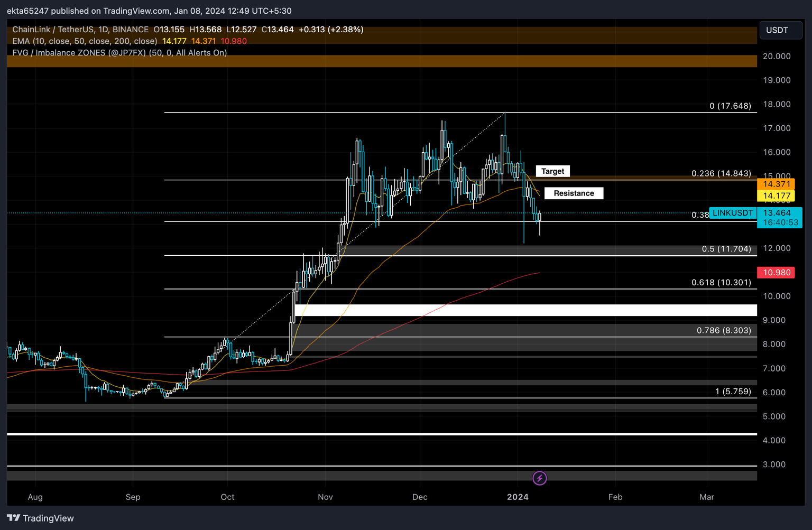This screenshot has width=812, height=530.
Task: Select the 0.618 (10.301) Fibonacci level label
Action: [721, 282]
